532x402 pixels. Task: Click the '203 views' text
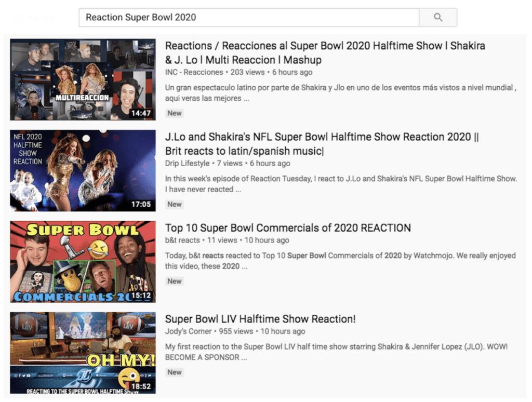(x=247, y=72)
